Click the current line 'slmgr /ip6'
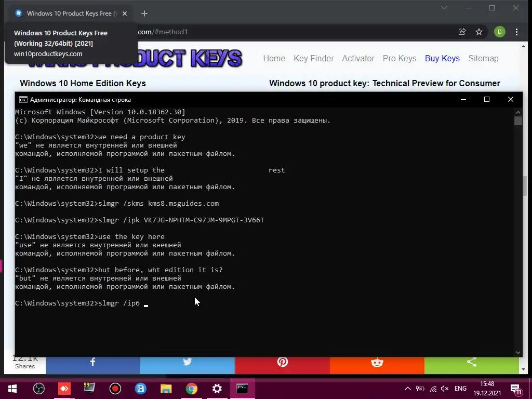The image size is (532, 399). [x=119, y=303]
